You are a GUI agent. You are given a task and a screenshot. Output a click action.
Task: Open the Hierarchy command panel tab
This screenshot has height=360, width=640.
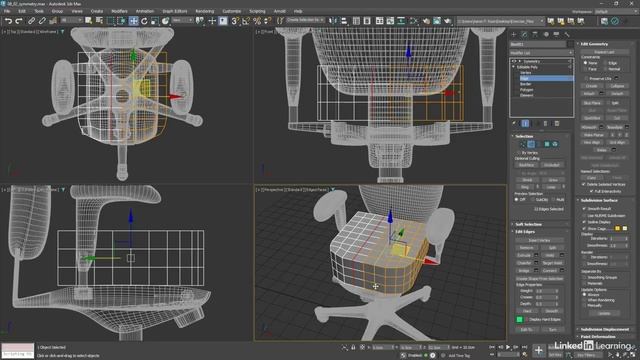[535, 35]
